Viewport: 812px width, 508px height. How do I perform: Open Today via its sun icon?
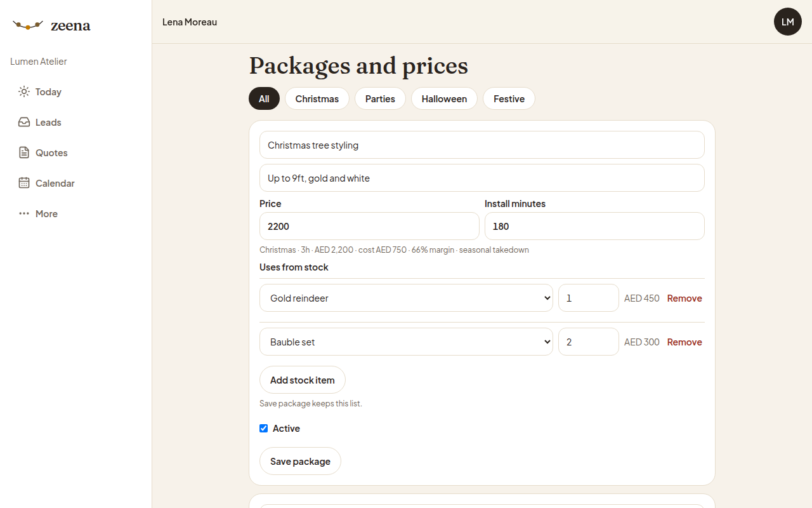(24, 91)
